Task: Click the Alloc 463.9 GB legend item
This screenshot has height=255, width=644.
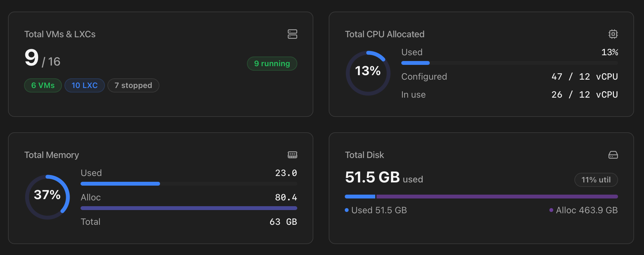Action: (x=583, y=210)
